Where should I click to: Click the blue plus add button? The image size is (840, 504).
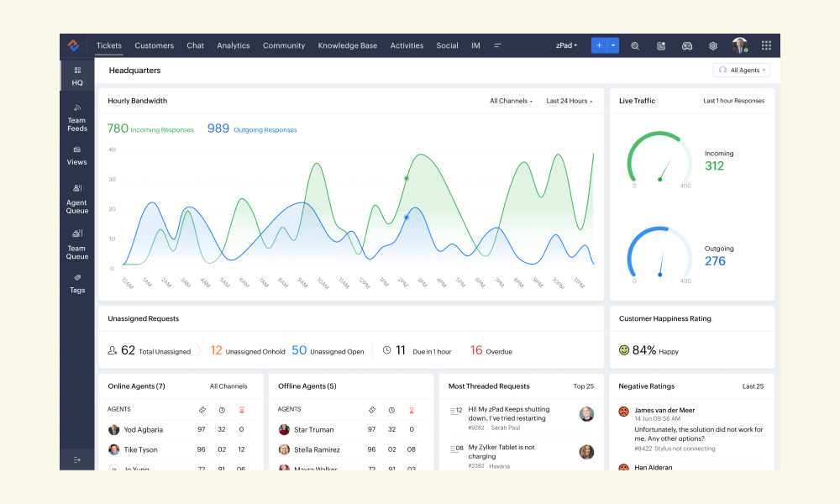[x=599, y=45]
